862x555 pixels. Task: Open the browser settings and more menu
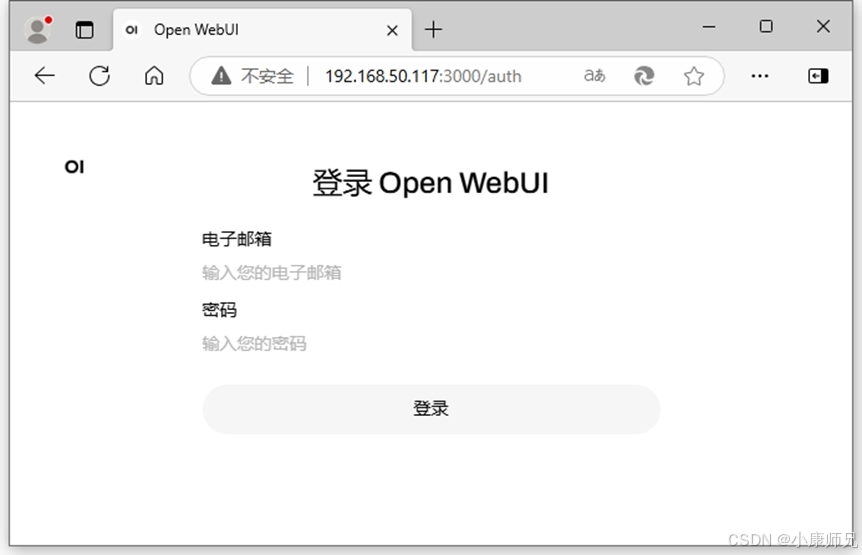coord(760,76)
